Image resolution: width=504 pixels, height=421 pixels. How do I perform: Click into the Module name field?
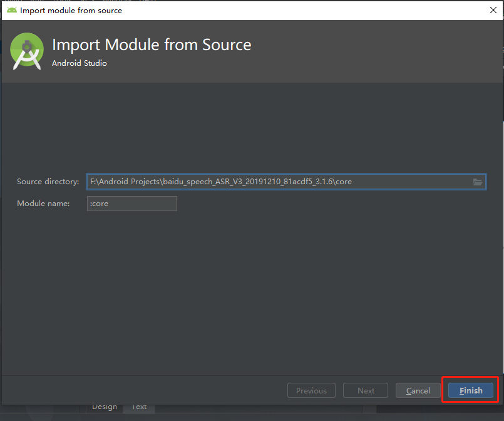(x=132, y=204)
